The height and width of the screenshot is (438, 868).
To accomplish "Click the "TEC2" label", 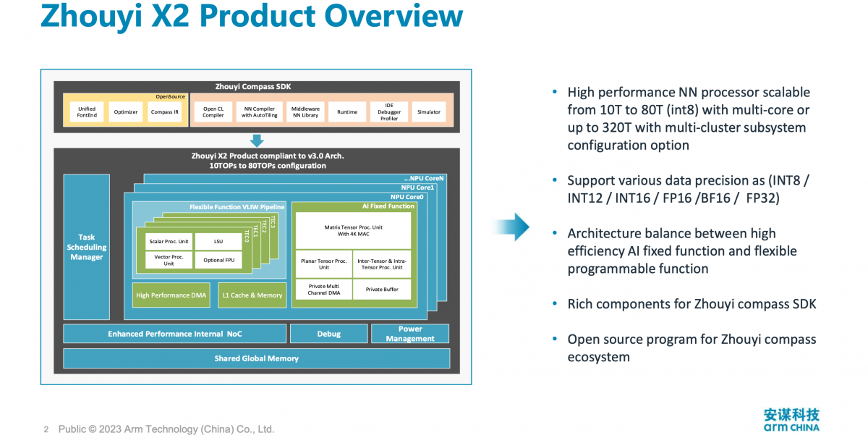I will pos(263,227).
